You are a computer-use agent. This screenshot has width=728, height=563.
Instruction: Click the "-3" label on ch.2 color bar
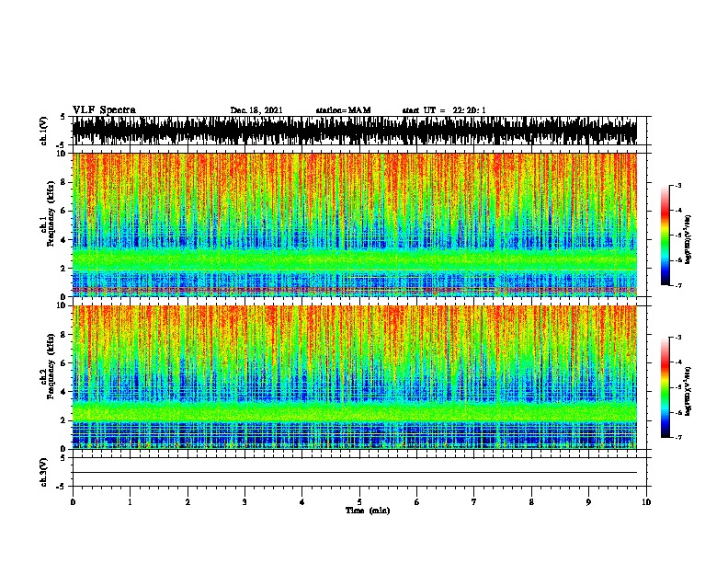pos(678,338)
